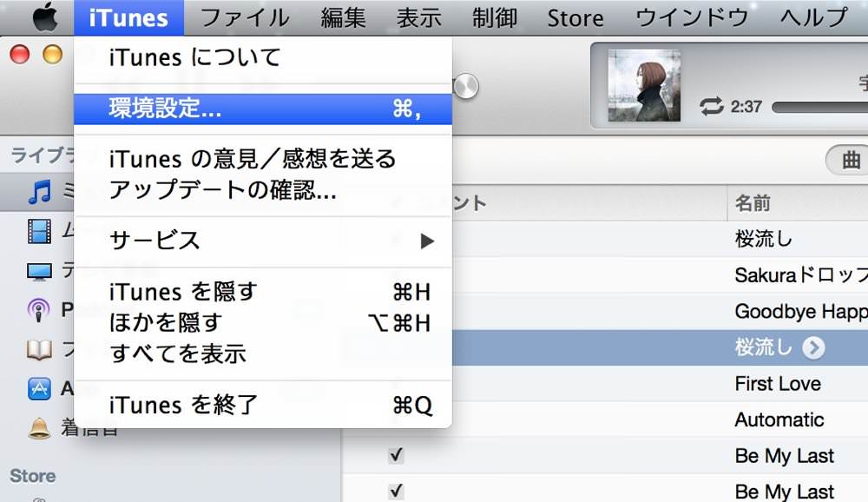Open the 表示 menu
Image resolution: width=868 pixels, height=502 pixels.
tap(419, 17)
